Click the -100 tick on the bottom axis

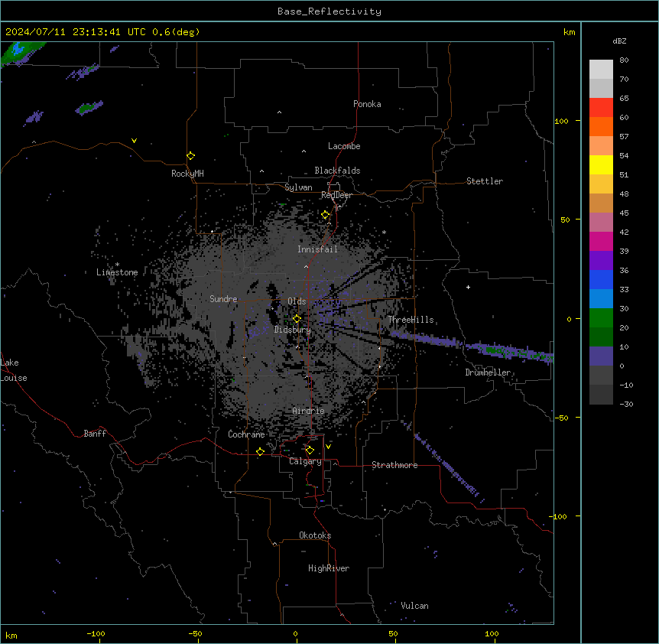point(96,633)
